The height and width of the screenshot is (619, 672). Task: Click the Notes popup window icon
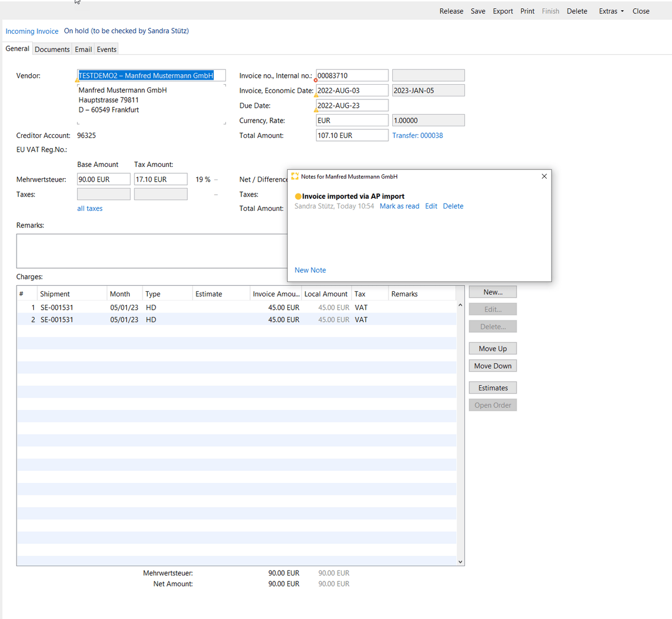pos(295,176)
